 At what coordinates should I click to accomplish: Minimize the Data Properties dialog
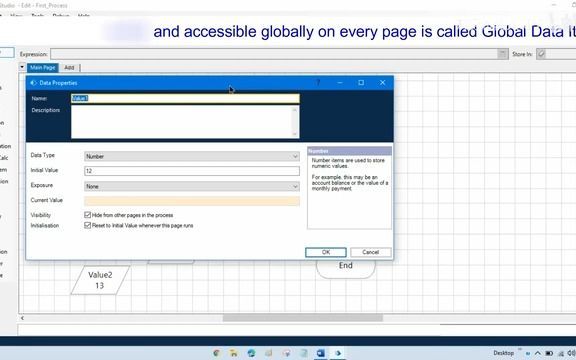(x=340, y=83)
